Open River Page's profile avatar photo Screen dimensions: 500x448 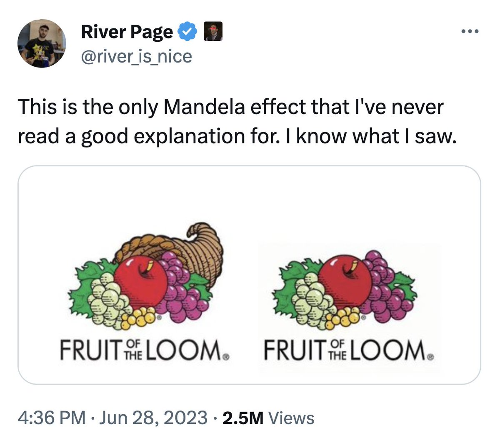tap(42, 43)
